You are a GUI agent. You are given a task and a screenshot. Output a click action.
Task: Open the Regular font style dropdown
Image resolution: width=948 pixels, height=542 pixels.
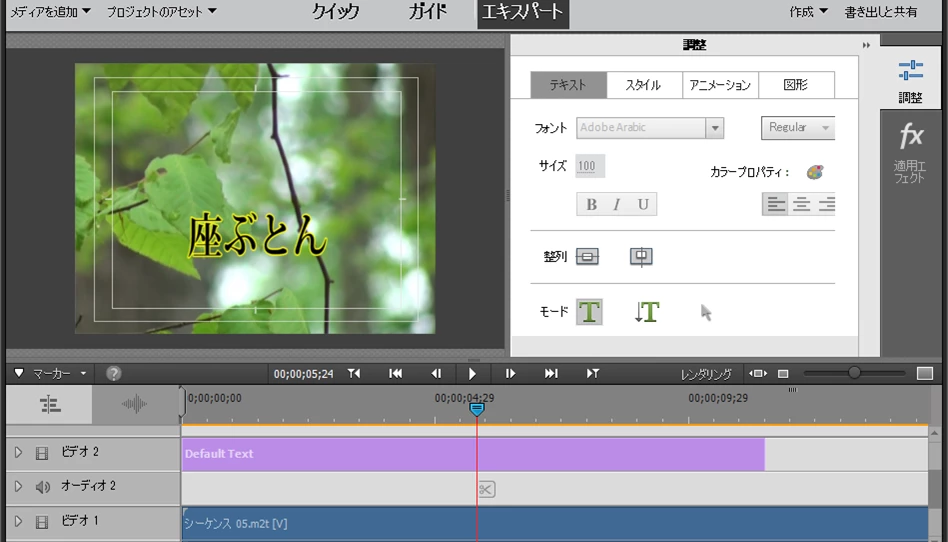click(798, 128)
